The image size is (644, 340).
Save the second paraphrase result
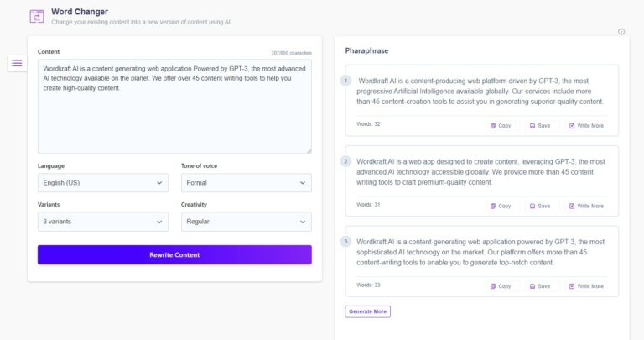pos(540,206)
